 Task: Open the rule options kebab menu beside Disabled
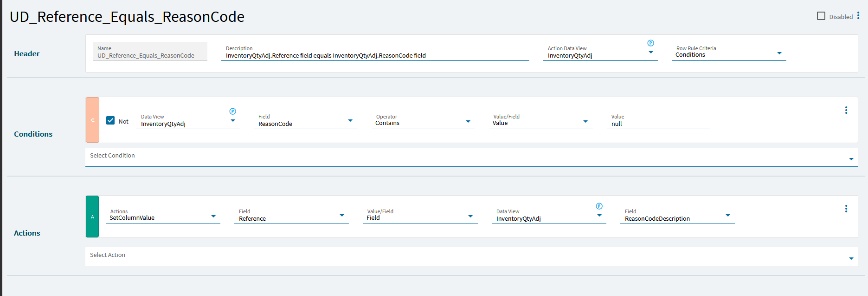pos(858,16)
